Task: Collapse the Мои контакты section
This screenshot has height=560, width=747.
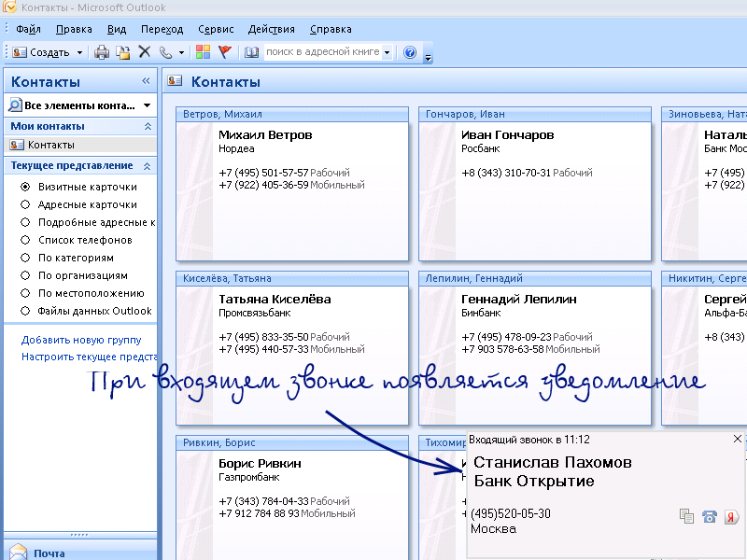Action: 148,126
